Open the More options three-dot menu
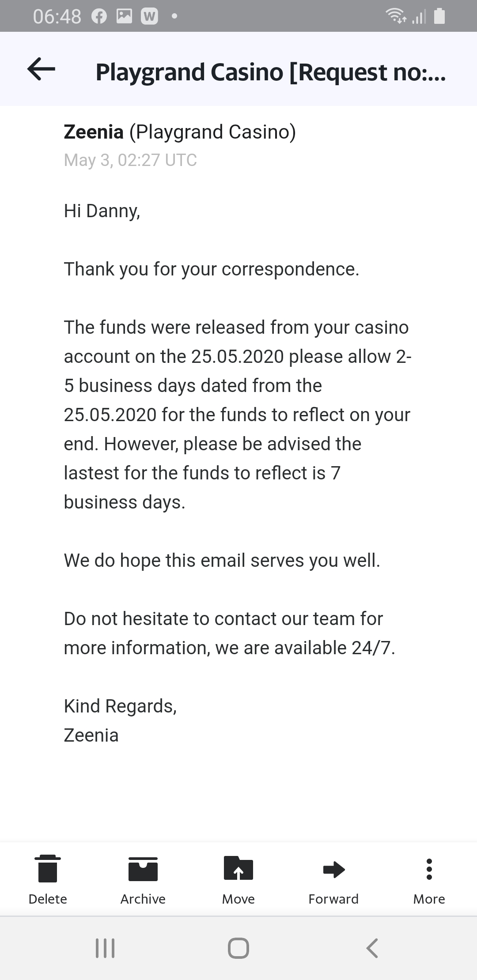Image resolution: width=477 pixels, height=980 pixels. (x=429, y=869)
